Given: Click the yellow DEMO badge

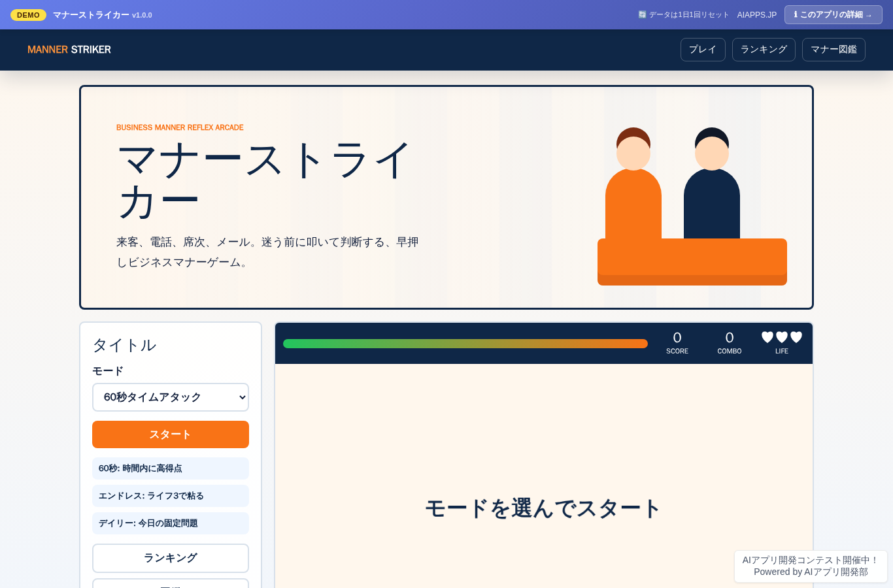Looking at the screenshot, I should click(x=28, y=15).
